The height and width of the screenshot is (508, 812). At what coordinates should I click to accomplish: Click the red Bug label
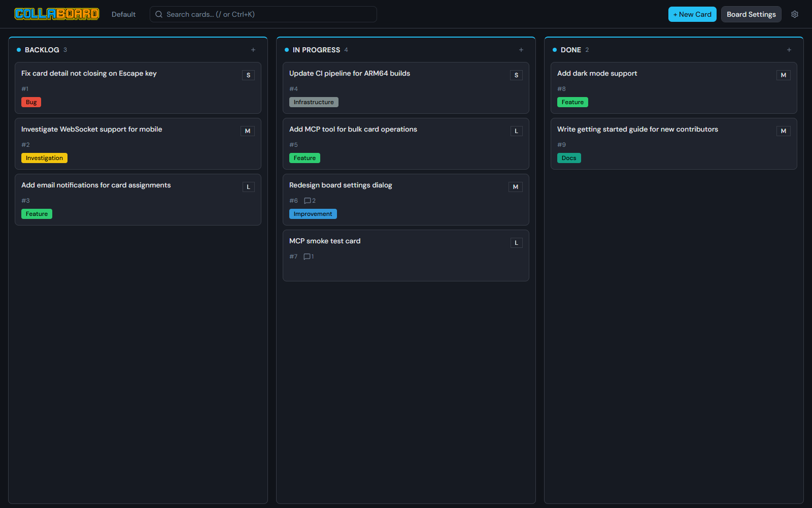click(31, 102)
